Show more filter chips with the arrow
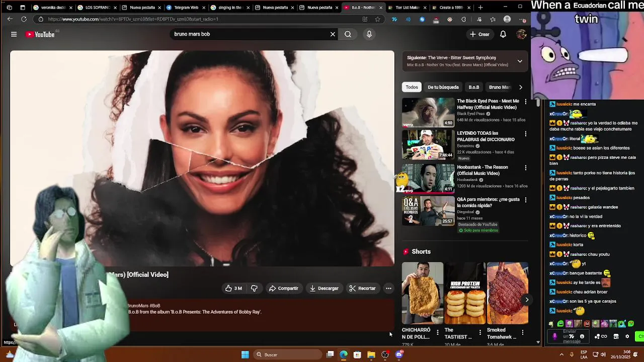This screenshot has height=362, width=644. pyautogui.click(x=521, y=87)
